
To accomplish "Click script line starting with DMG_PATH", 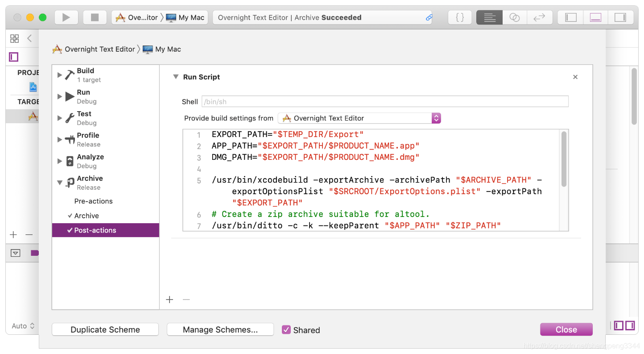I will tap(316, 157).
